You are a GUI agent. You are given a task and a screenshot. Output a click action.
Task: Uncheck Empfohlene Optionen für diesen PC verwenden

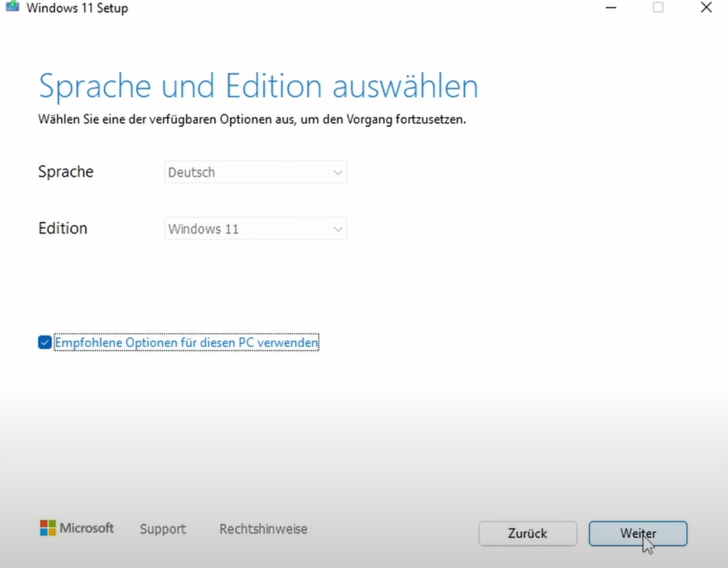[x=45, y=343]
